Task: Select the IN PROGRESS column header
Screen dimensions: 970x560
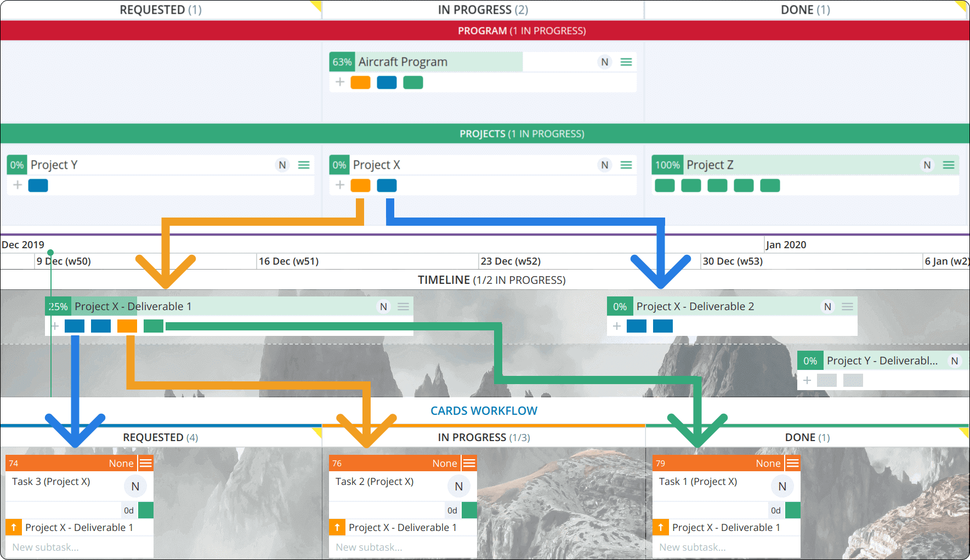Action: click(483, 9)
